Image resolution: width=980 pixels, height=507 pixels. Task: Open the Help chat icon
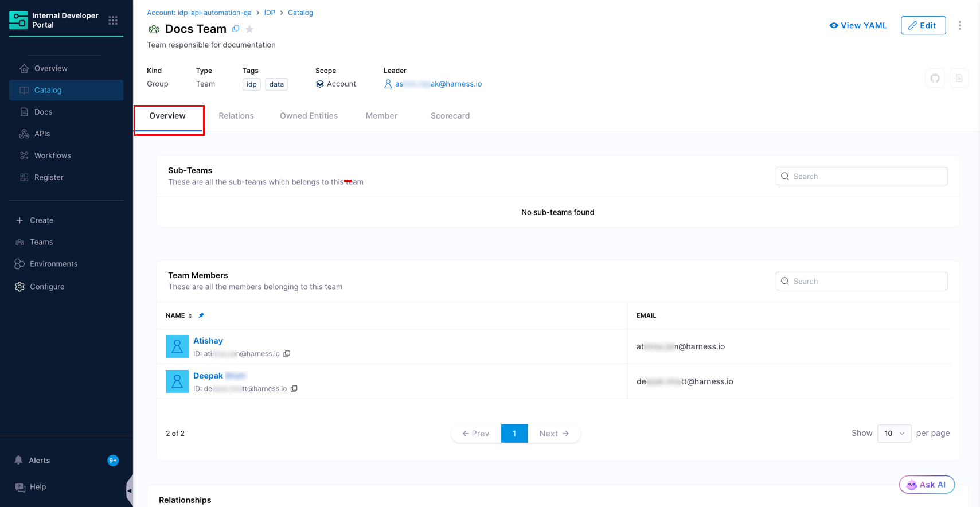click(x=20, y=487)
